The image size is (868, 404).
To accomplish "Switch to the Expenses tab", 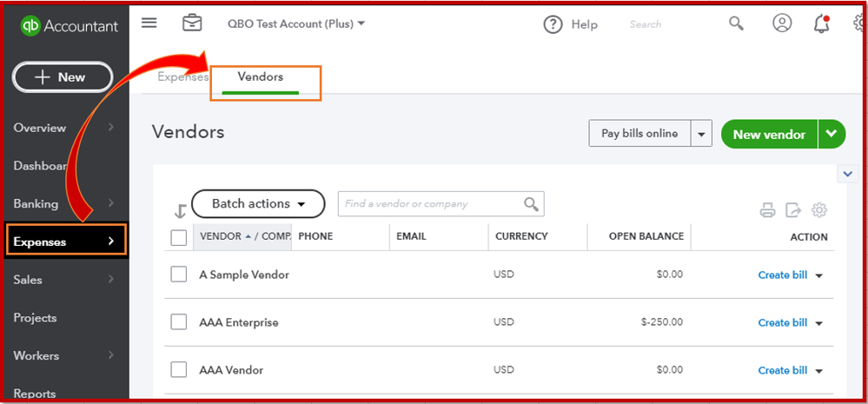I will point(182,77).
